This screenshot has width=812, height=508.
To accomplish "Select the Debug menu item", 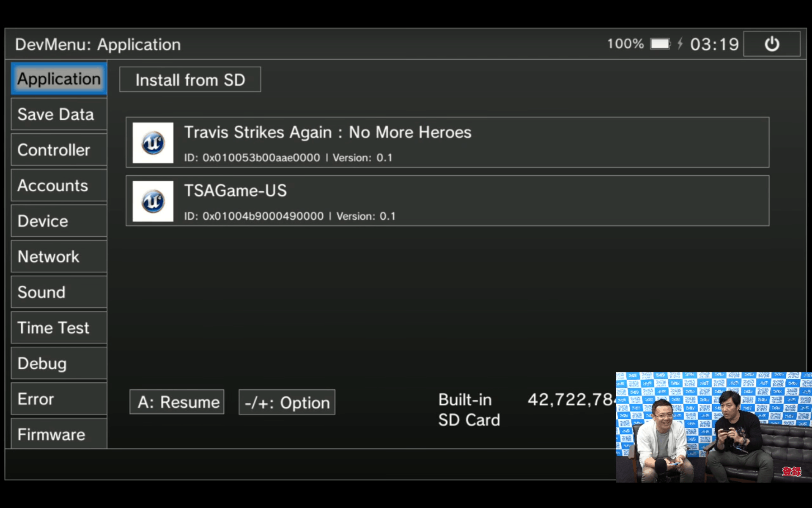I will coord(59,363).
